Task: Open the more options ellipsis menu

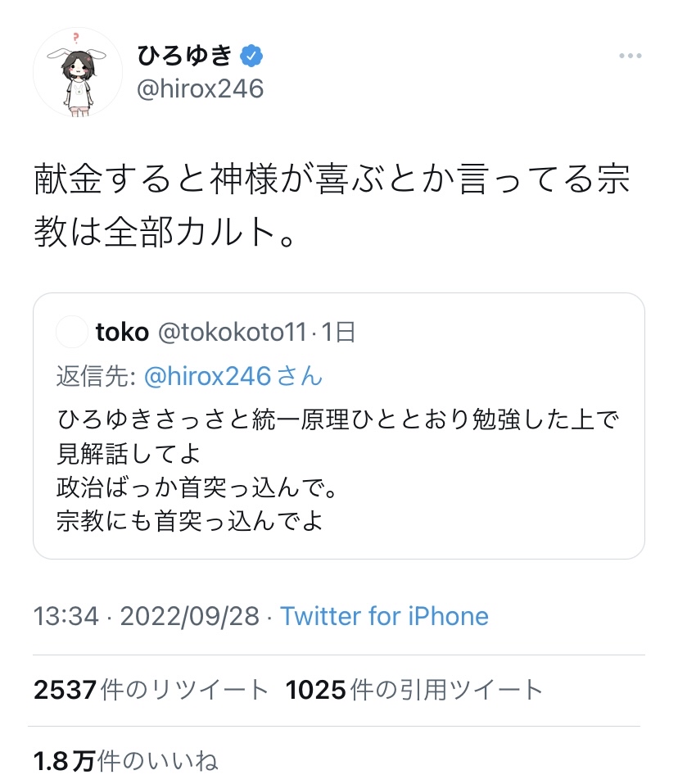Action: (630, 56)
